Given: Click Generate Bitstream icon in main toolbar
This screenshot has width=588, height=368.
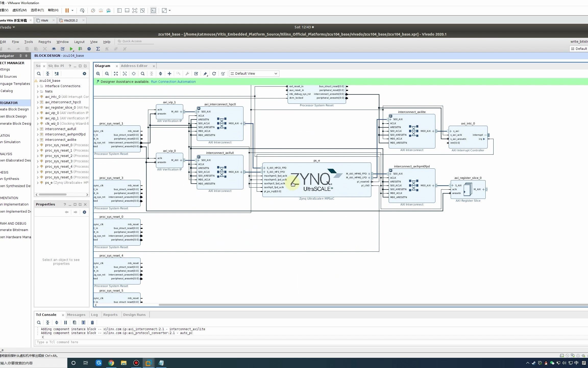Looking at the screenshot, I should coord(80,49).
